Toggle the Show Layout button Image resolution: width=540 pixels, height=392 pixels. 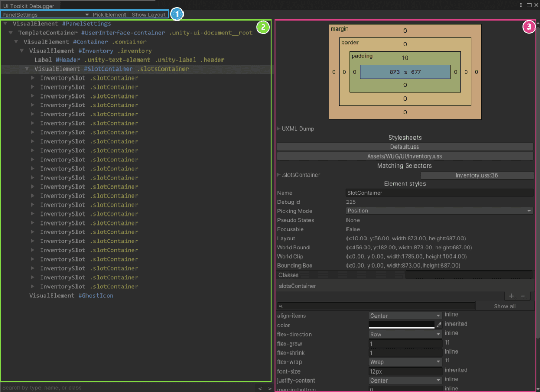coord(148,14)
